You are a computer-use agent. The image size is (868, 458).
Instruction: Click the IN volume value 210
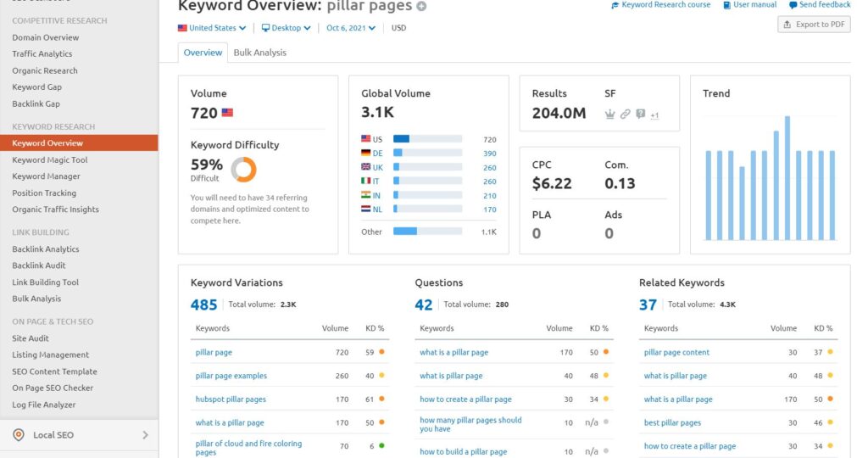click(489, 196)
